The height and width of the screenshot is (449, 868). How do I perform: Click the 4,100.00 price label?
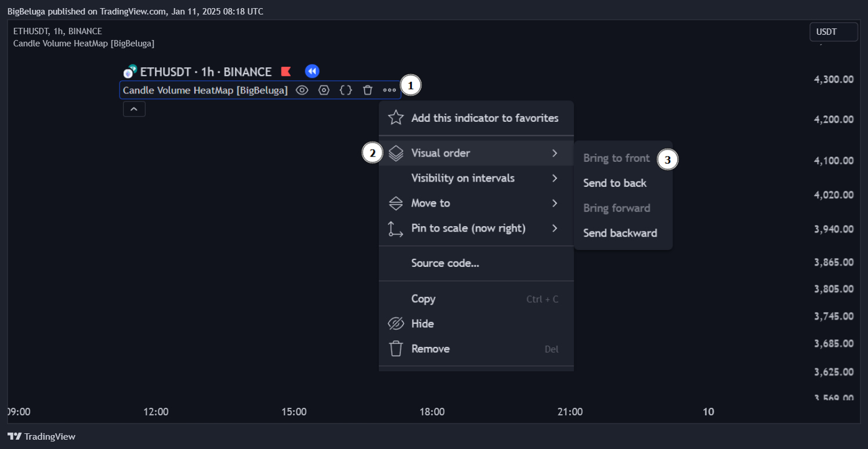[x=834, y=160]
